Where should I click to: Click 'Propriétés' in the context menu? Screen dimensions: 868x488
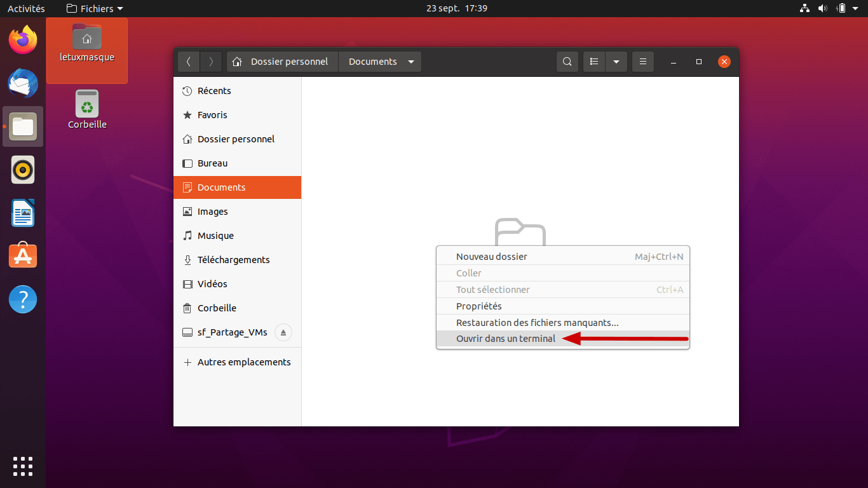pyautogui.click(x=479, y=306)
